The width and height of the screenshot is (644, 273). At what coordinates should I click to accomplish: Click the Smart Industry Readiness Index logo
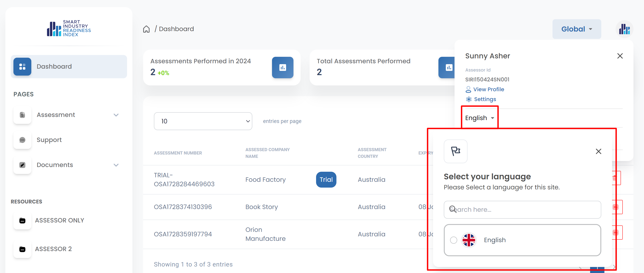(69, 28)
